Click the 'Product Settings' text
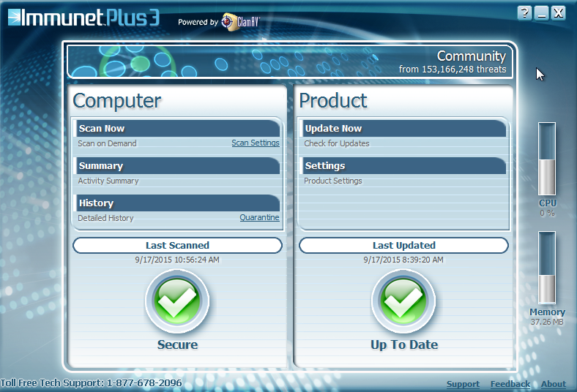 (x=333, y=181)
